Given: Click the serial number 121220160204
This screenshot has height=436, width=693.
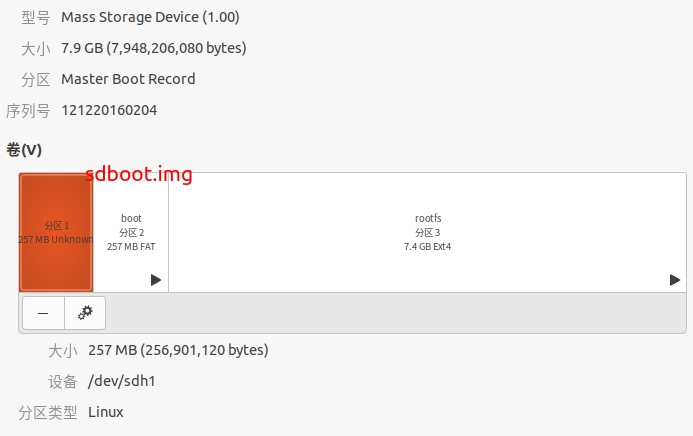Looking at the screenshot, I should coord(109,110).
